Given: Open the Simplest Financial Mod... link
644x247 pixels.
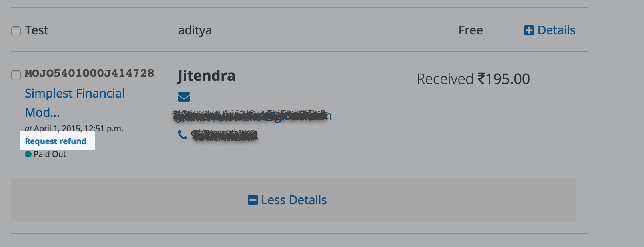Looking at the screenshot, I should [x=74, y=94].
